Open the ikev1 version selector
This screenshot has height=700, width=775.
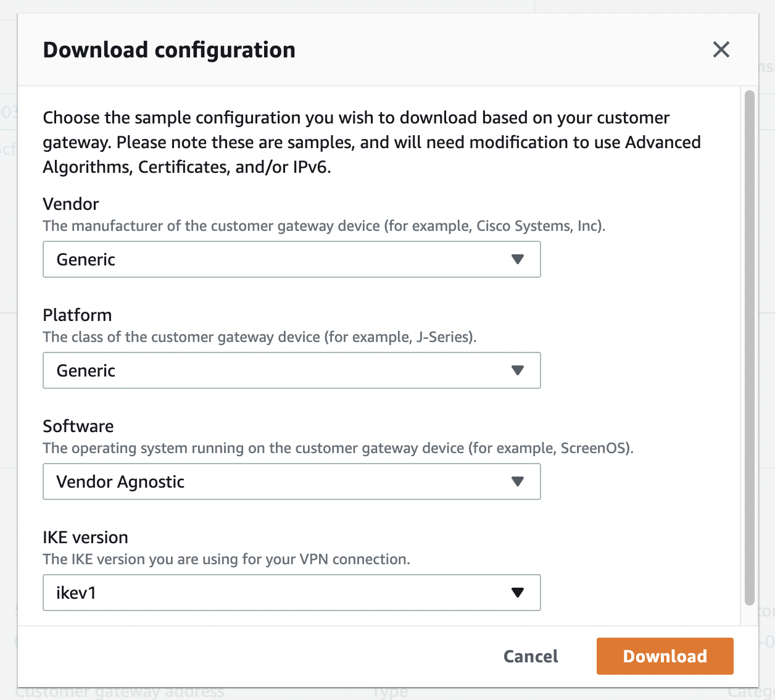pyautogui.click(x=292, y=593)
